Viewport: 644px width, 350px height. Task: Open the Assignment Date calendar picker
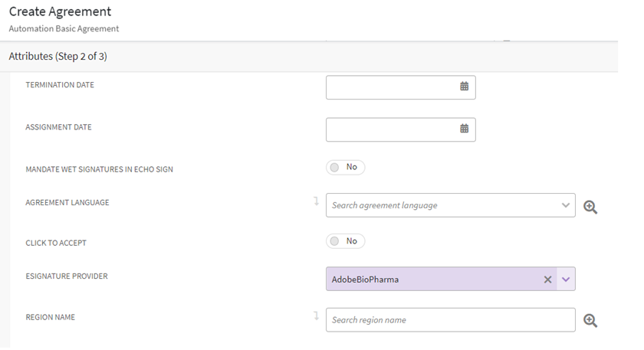coord(464,129)
